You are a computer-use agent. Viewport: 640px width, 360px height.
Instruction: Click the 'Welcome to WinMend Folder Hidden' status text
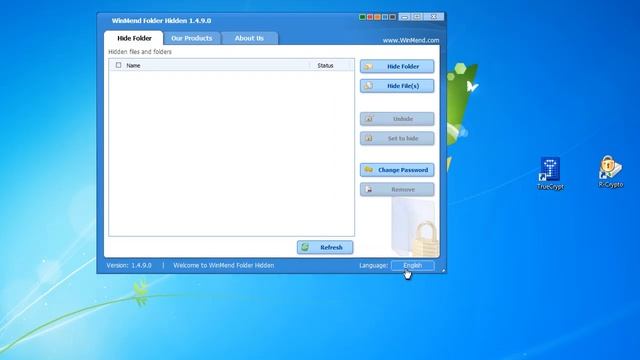click(224, 265)
